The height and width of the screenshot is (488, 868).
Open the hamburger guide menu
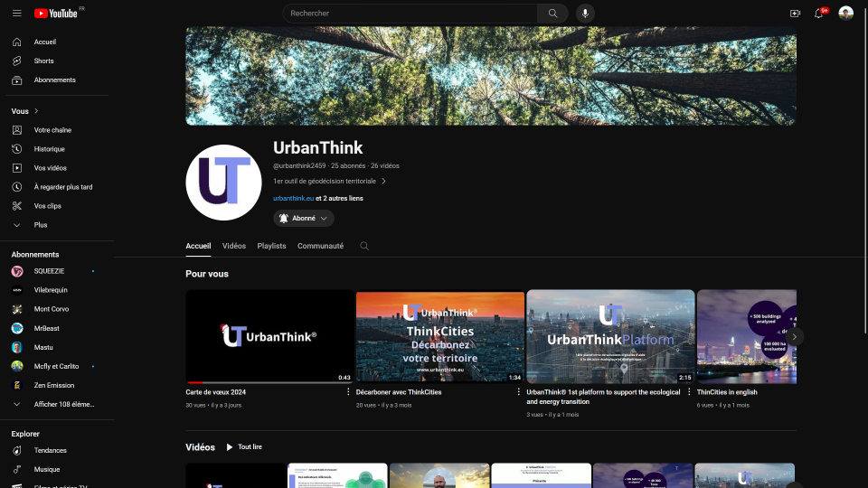(16, 14)
